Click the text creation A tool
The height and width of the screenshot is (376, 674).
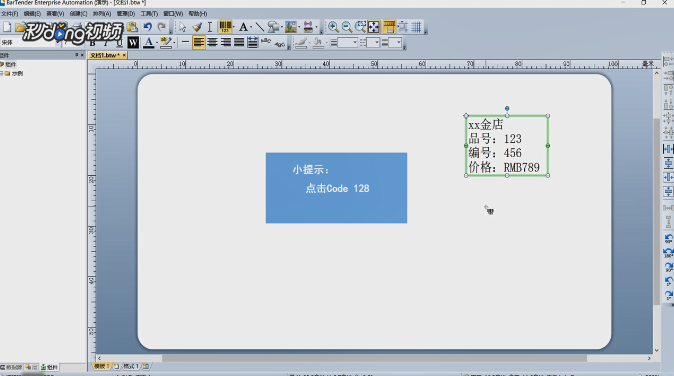click(243, 27)
